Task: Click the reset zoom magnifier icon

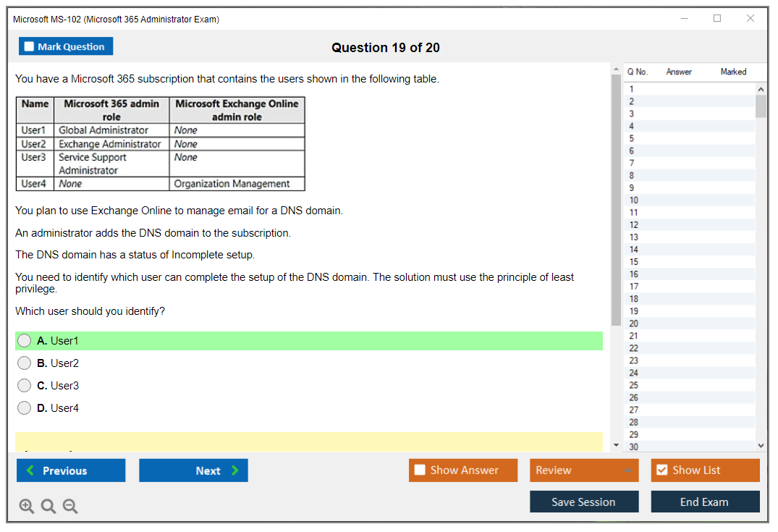Action: click(x=48, y=506)
